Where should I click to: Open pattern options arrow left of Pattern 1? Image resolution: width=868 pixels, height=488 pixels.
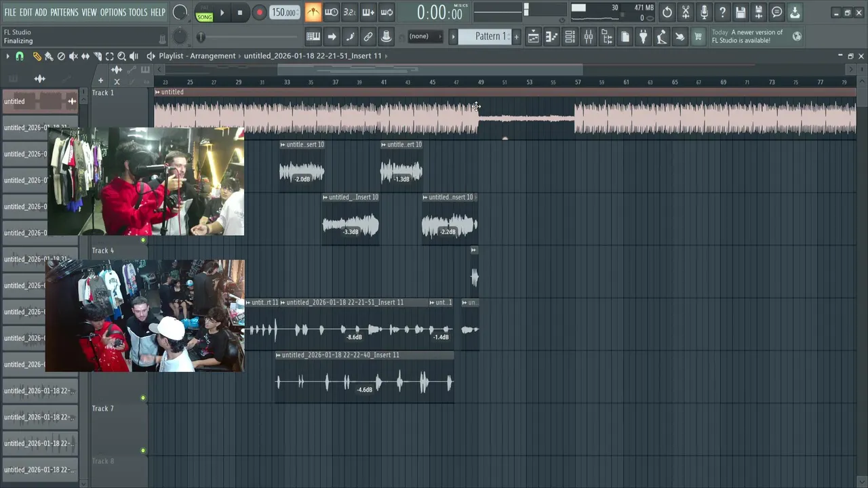coord(453,37)
